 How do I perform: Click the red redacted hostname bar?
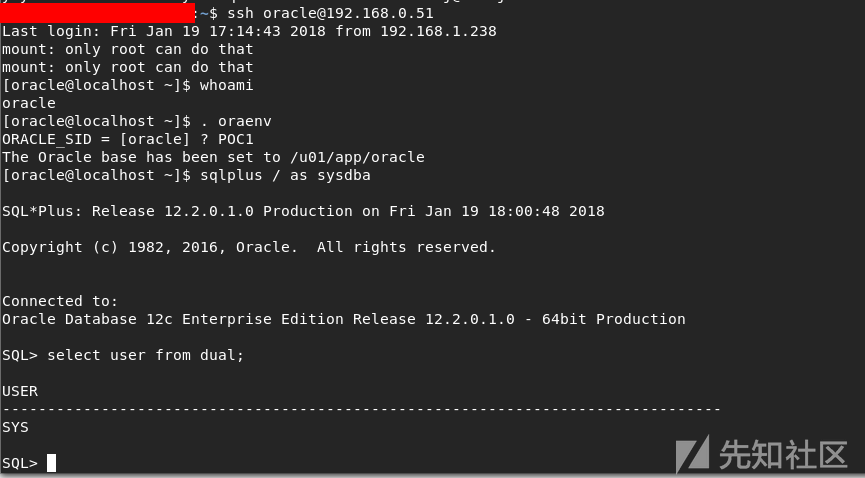point(98,14)
